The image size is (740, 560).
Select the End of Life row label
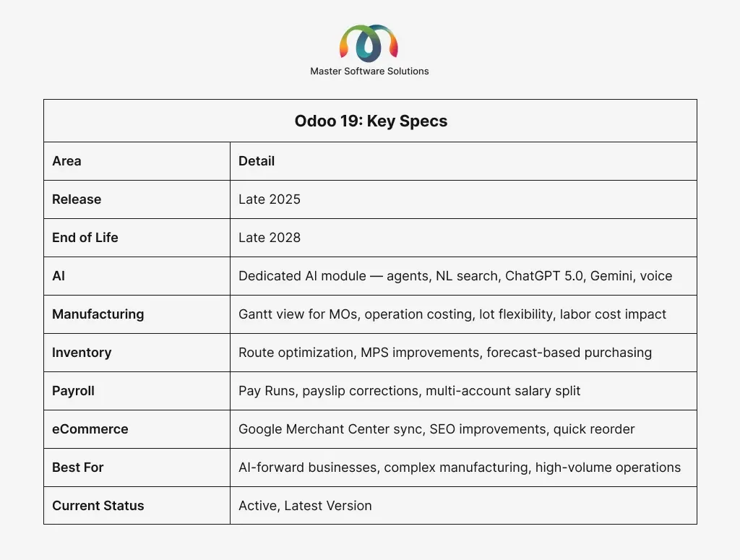point(85,238)
